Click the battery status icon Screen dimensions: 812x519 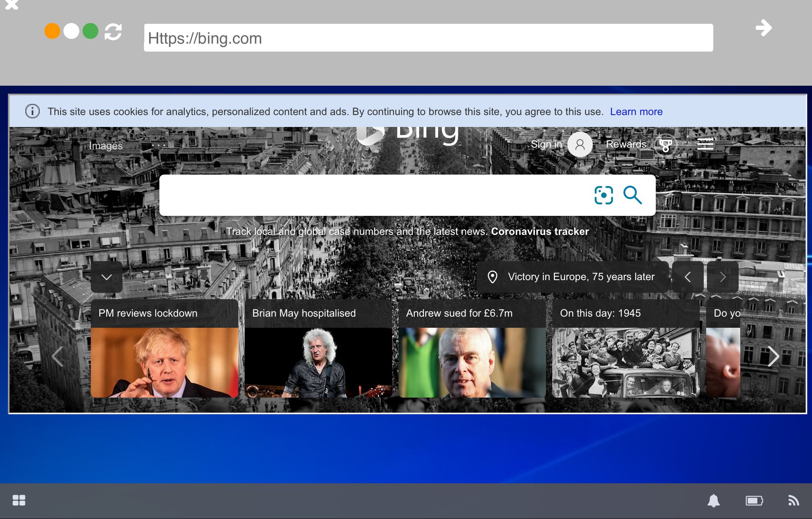[754, 501]
